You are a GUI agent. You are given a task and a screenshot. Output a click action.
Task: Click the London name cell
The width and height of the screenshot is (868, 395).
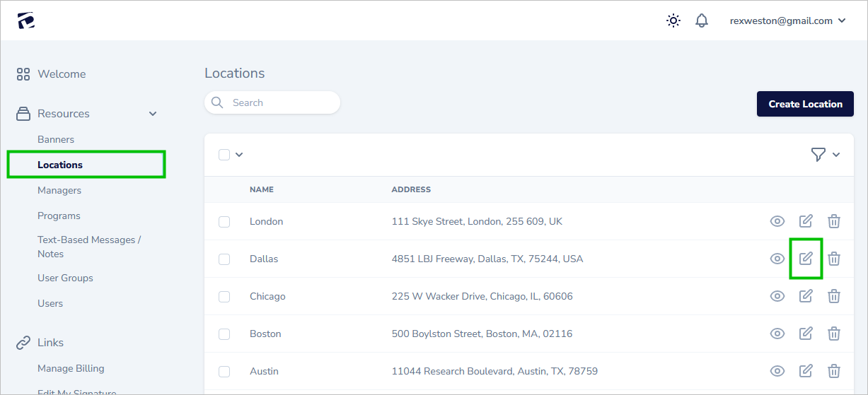[x=266, y=221]
